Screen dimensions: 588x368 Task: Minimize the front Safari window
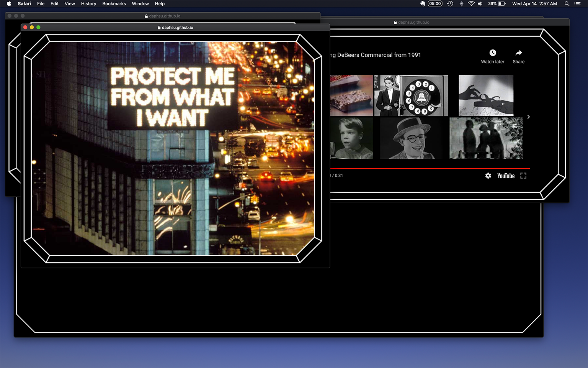[x=32, y=28]
